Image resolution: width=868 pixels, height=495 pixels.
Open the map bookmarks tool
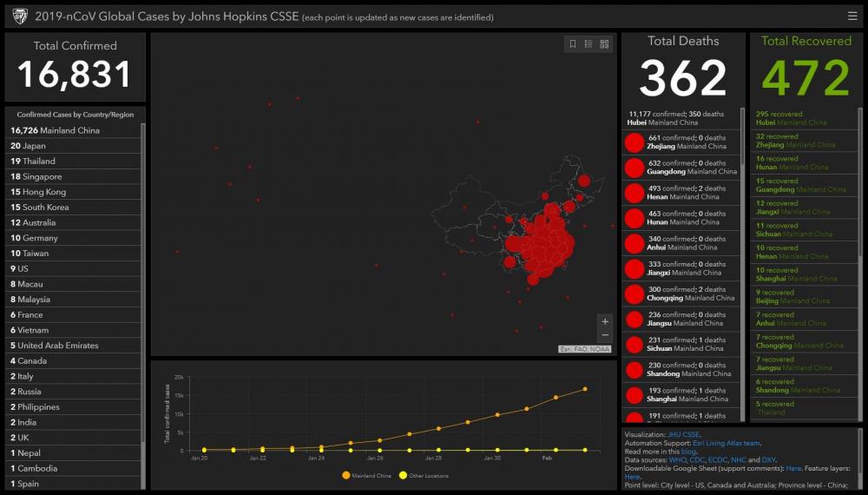tap(572, 44)
